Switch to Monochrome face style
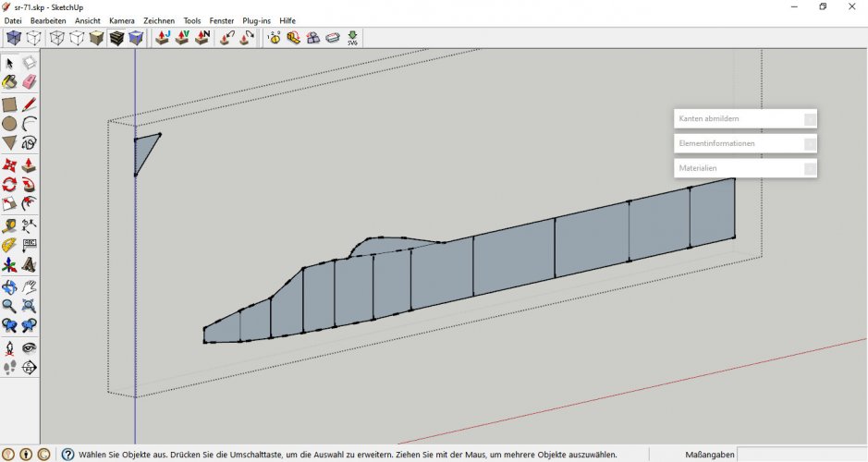The width and height of the screenshot is (868, 462). pyautogui.click(x=136, y=38)
